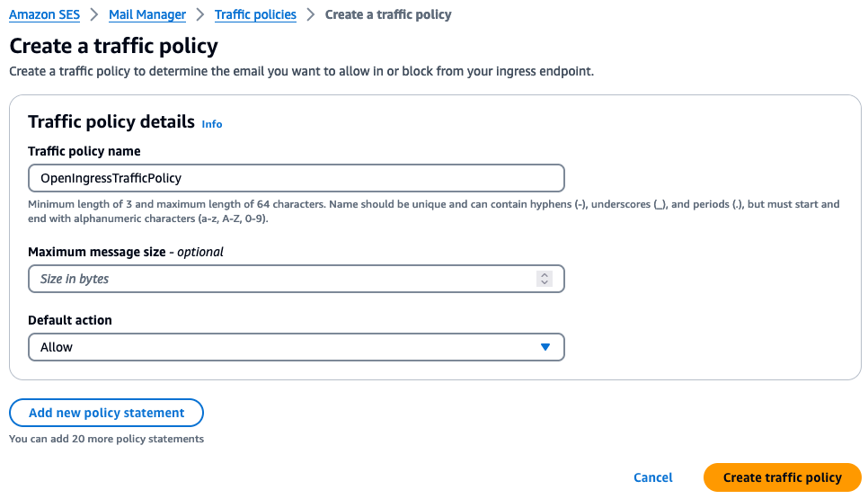Open the Traffic policies breadcrumb link
The height and width of the screenshot is (499, 868).
tap(255, 14)
